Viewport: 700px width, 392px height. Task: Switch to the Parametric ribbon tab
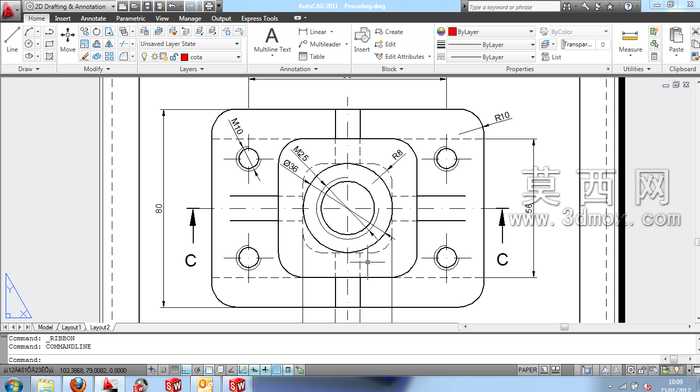point(130,18)
